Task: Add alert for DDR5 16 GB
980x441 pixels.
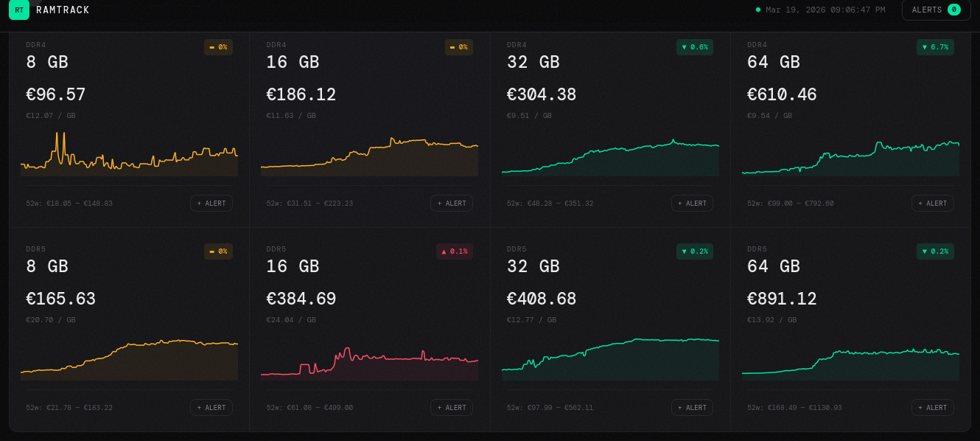Action: click(x=452, y=408)
